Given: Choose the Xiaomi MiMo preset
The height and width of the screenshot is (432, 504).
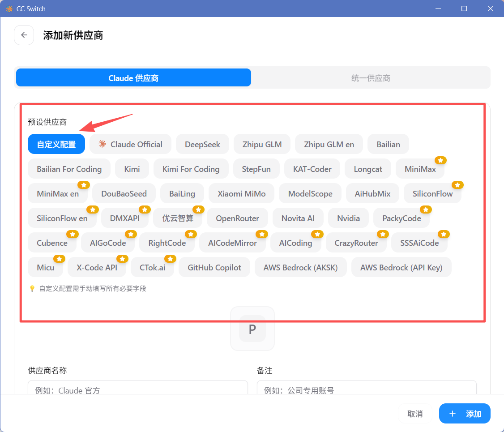Looking at the screenshot, I should [242, 193].
